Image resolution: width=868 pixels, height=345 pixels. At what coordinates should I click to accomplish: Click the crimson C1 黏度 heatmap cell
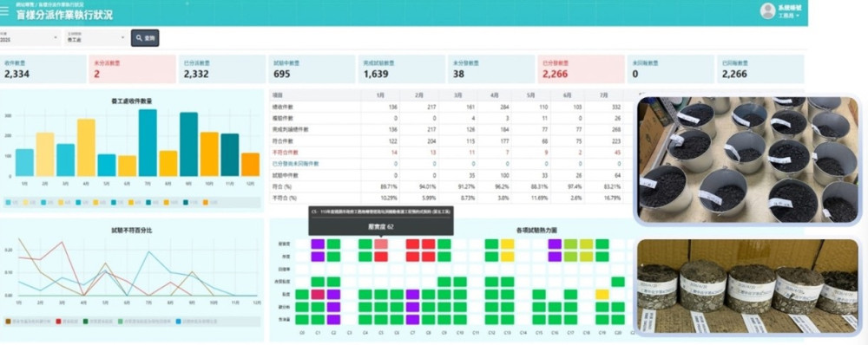[x=318, y=294]
